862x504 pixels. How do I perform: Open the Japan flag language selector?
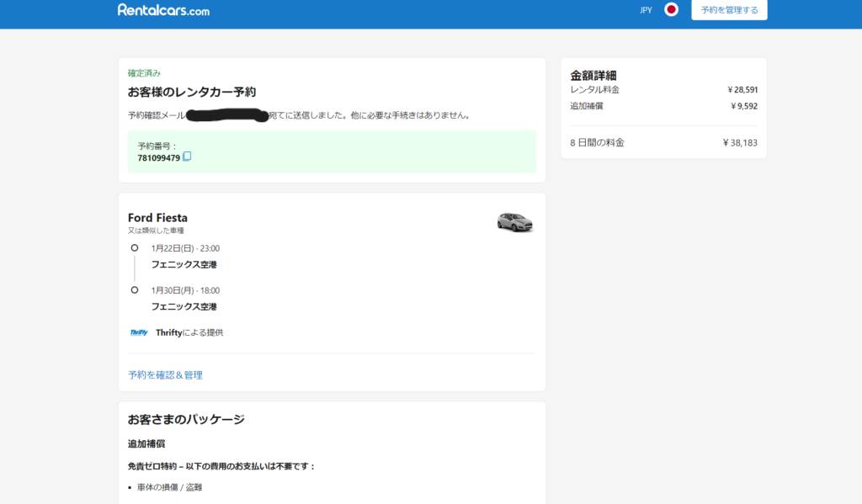(671, 10)
